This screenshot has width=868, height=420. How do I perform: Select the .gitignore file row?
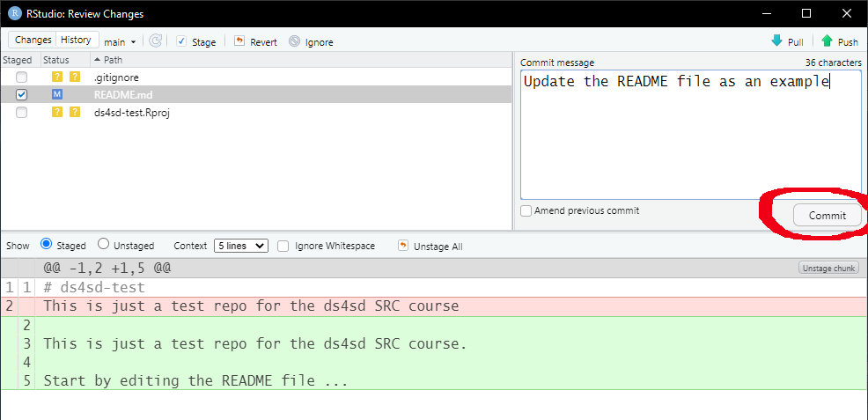[x=256, y=77]
